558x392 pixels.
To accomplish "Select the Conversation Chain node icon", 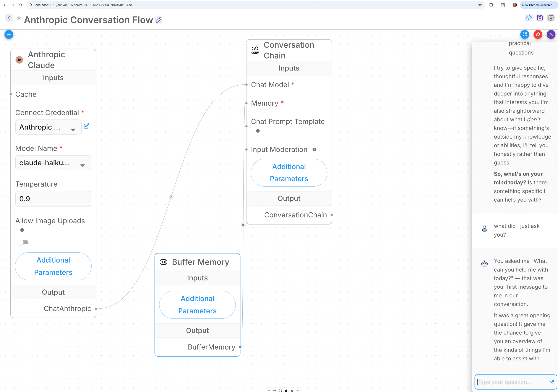I will point(255,50).
